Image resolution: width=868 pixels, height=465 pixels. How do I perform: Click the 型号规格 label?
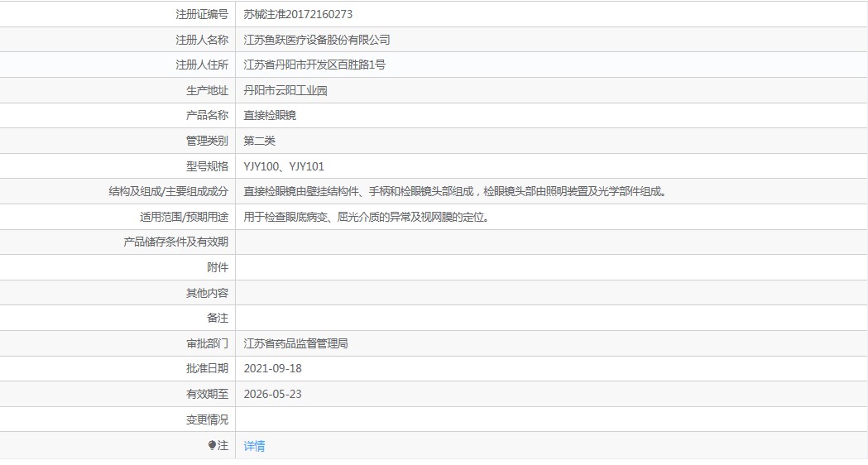(x=207, y=166)
